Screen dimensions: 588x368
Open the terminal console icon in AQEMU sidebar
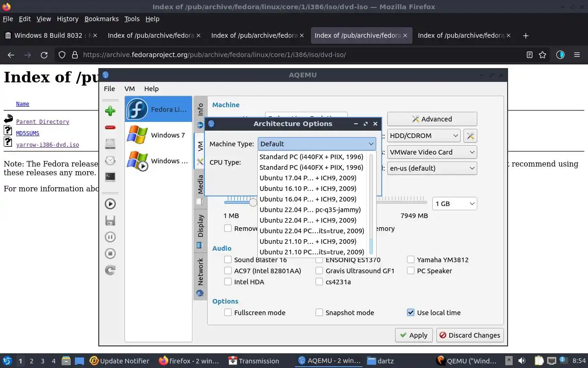[x=110, y=177]
